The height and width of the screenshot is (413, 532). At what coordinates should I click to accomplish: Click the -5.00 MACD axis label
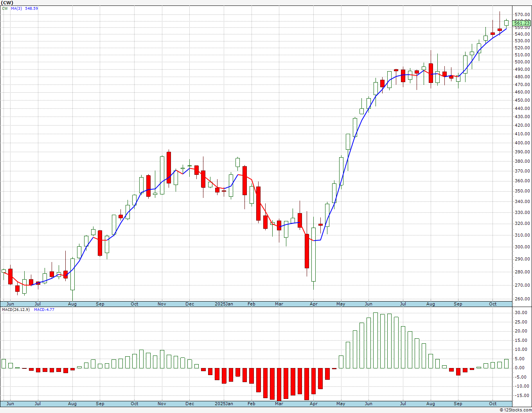tap(521, 377)
